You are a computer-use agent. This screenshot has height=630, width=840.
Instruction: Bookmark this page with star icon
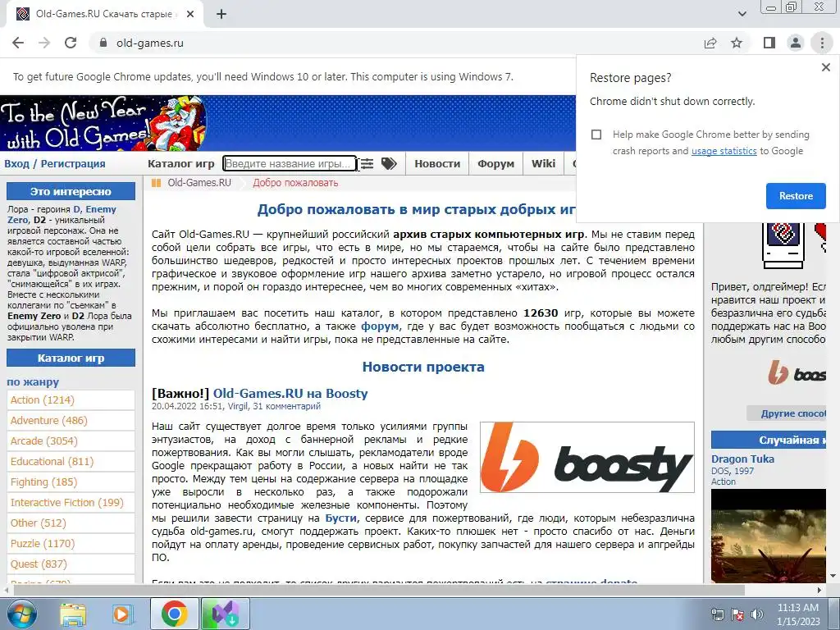coord(737,43)
